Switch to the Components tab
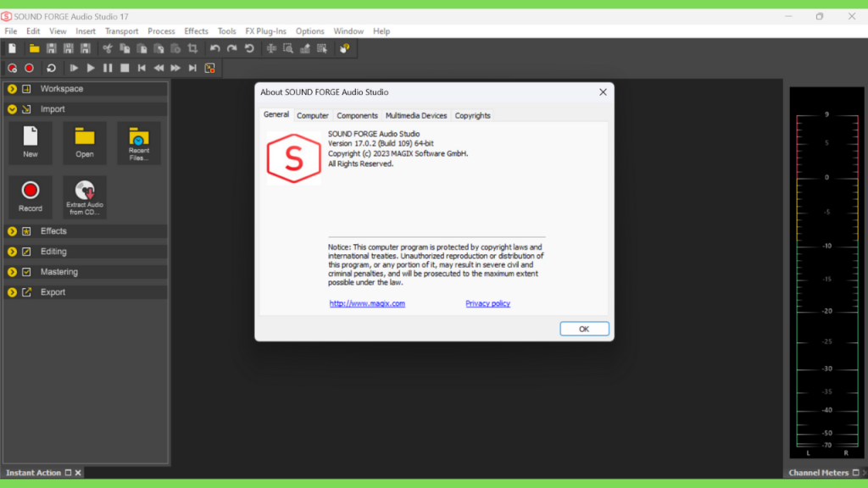Viewport: 868px width, 488px height. [357, 115]
